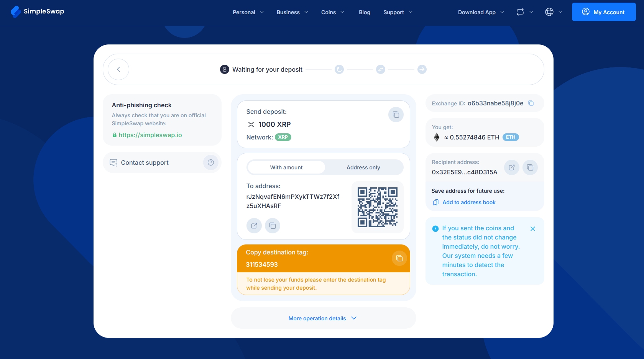Click the info icon in the notice
This screenshot has height=359, width=644.
pyautogui.click(x=435, y=229)
